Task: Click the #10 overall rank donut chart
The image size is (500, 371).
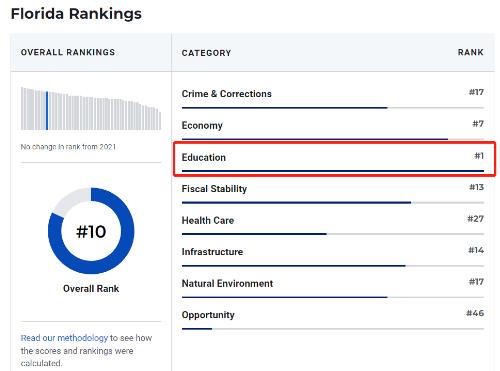Action: coord(91,231)
